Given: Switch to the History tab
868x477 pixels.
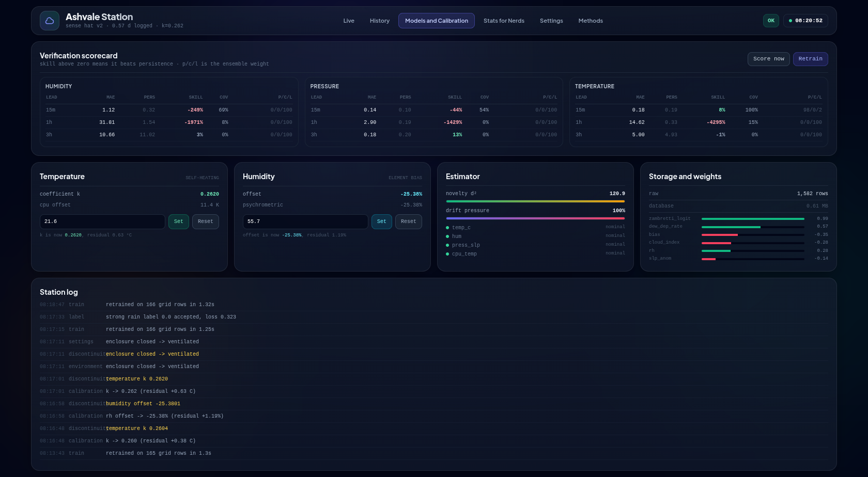Looking at the screenshot, I should coord(380,21).
